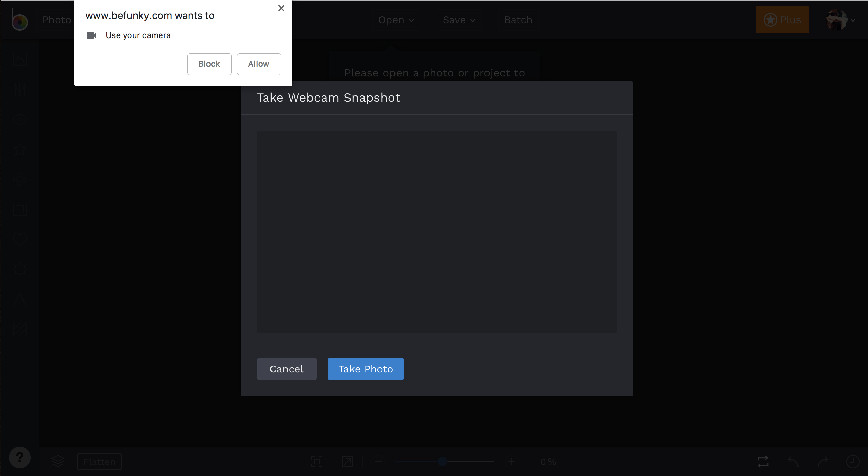Select the Photo editor mode
The image size is (868, 476).
[x=57, y=20]
